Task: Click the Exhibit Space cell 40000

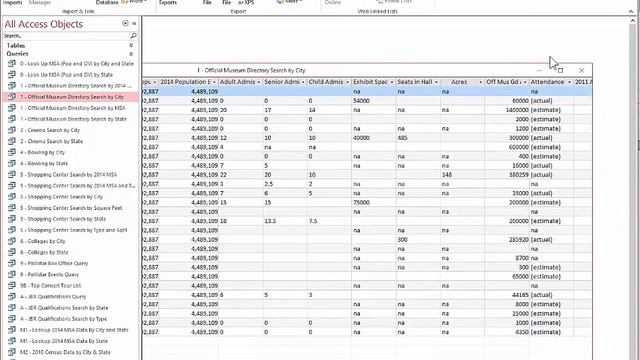Action: click(x=373, y=138)
